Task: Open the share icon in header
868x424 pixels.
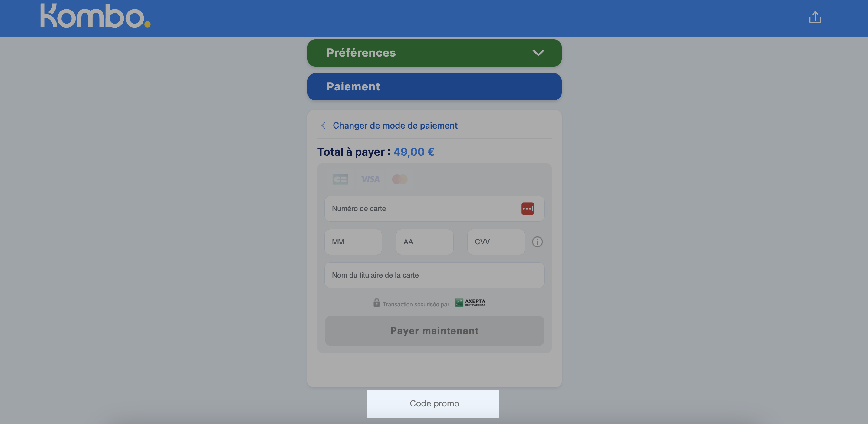Action: (815, 18)
